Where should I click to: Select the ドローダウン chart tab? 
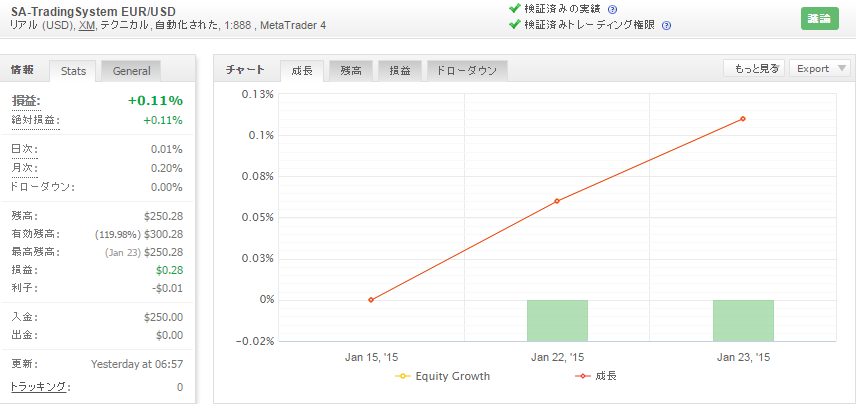point(467,70)
